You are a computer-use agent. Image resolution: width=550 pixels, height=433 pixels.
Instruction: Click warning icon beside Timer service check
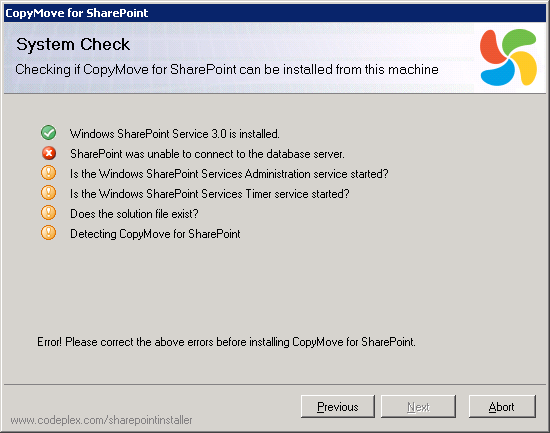pyautogui.click(x=48, y=193)
